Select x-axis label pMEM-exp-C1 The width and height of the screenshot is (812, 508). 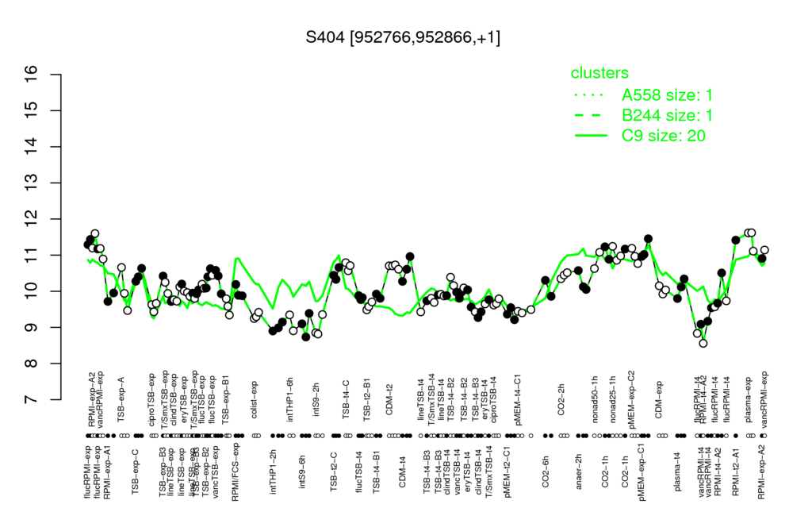(642, 471)
